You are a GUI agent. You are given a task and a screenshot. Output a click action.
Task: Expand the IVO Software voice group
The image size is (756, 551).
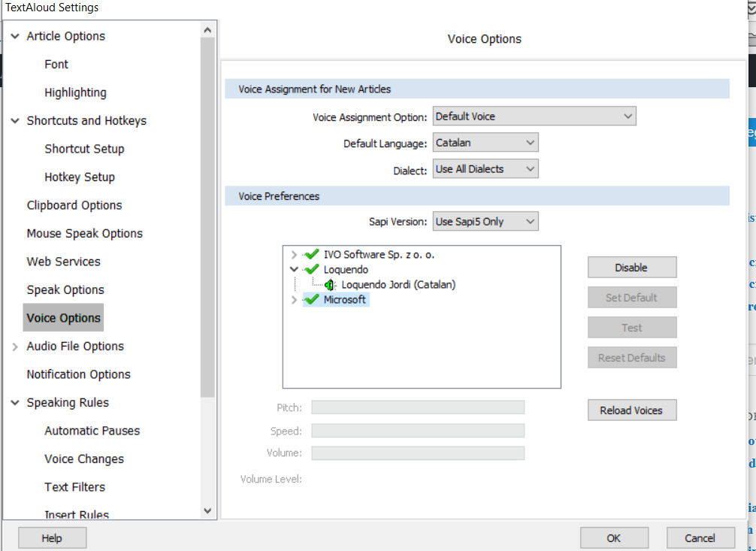tap(294, 255)
